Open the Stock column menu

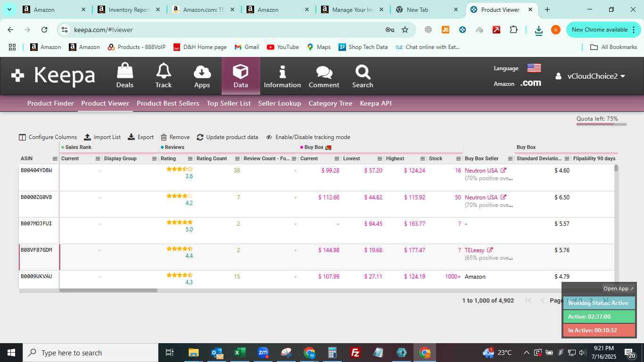click(x=458, y=159)
